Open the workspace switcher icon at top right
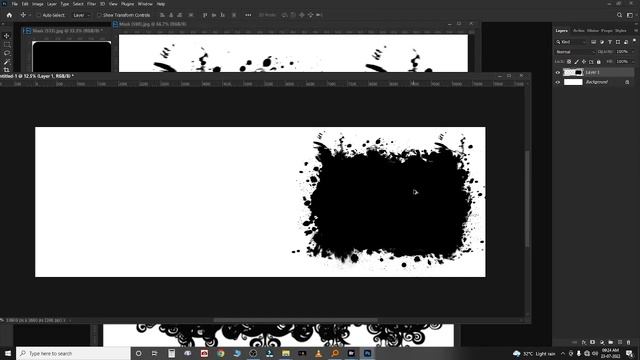Viewport: 640px width, 360px height. [630, 15]
